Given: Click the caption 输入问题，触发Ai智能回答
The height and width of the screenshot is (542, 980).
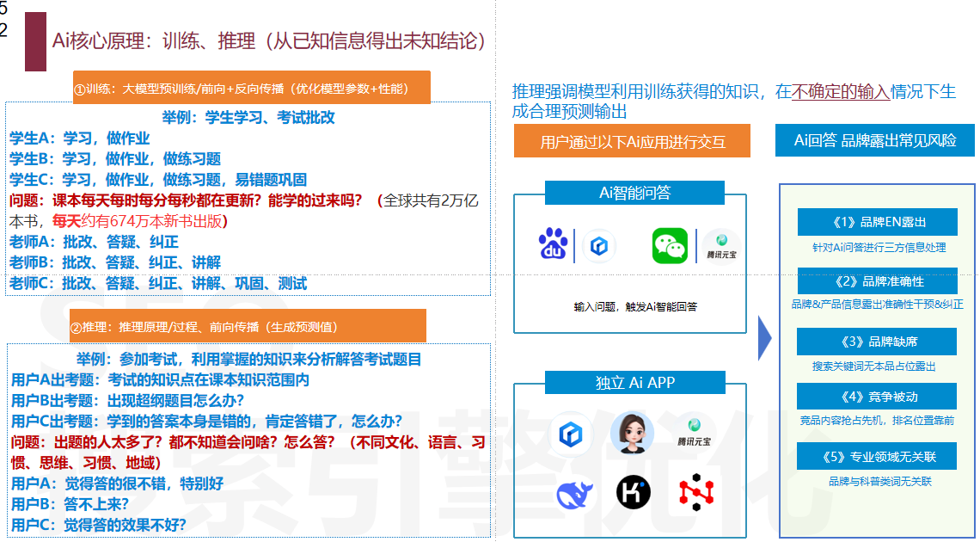Looking at the screenshot, I should pos(635,307).
